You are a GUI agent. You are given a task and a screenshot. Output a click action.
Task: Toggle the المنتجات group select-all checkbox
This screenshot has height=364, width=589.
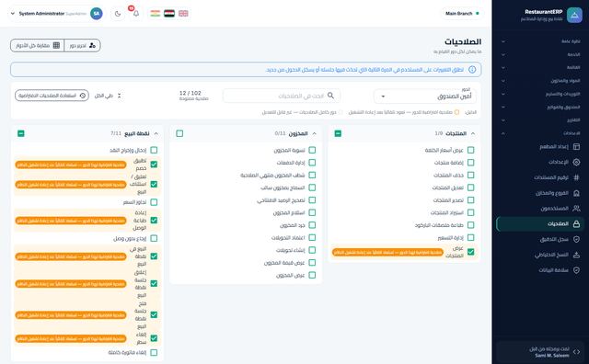(x=338, y=133)
